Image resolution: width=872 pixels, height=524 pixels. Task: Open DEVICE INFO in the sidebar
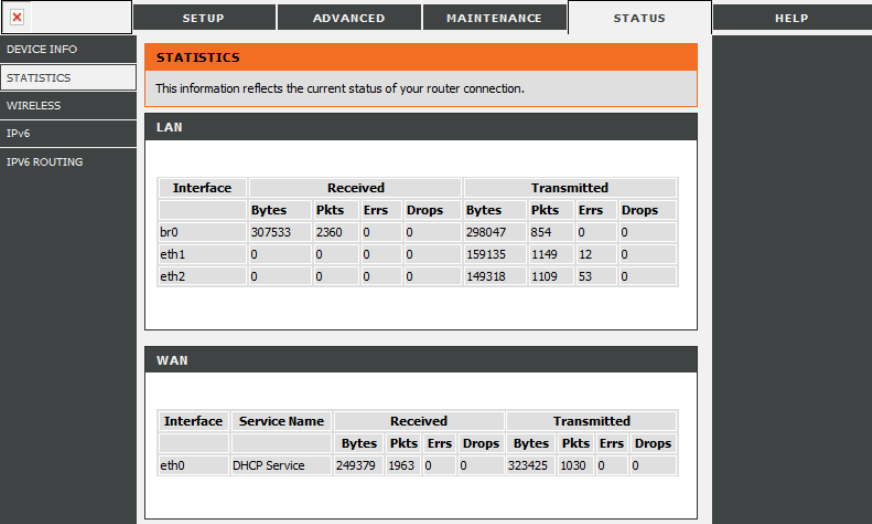68,50
